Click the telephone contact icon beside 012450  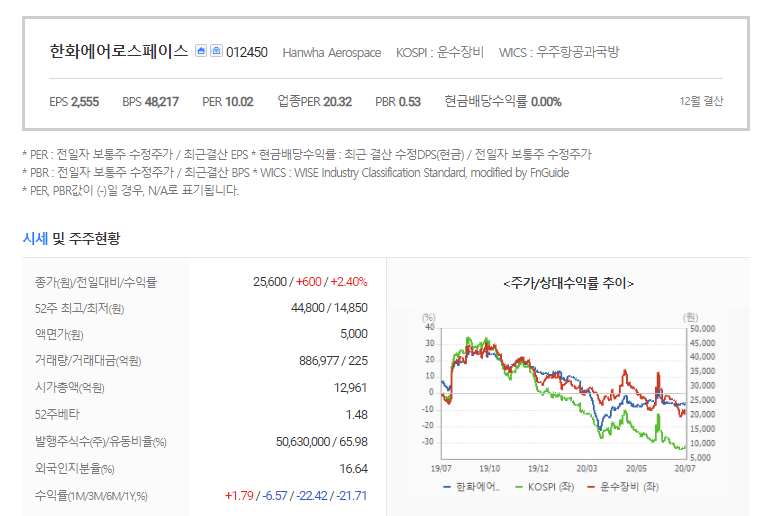pyautogui.click(x=216, y=51)
